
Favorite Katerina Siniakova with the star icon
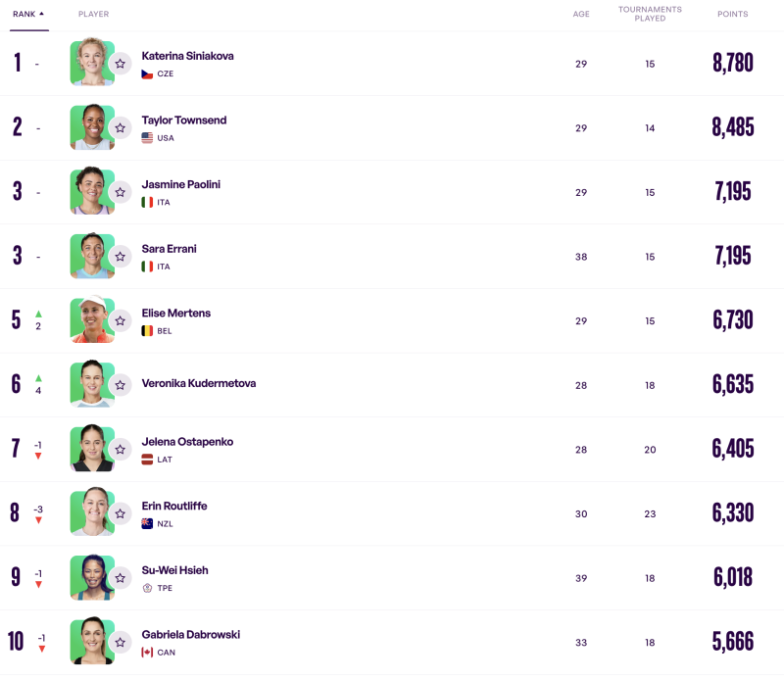tap(120, 64)
